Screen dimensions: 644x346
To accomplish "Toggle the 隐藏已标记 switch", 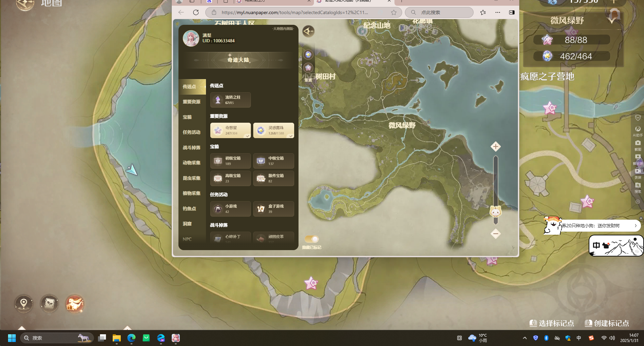I will [312, 239].
